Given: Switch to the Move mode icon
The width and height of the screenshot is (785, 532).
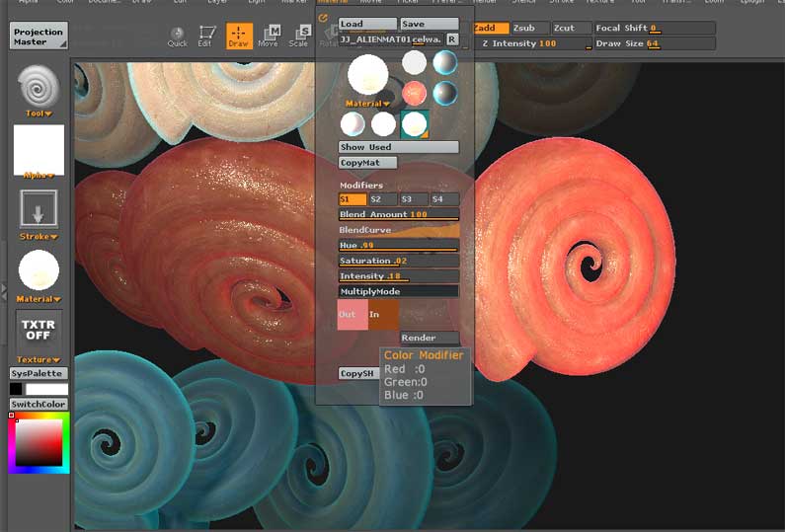Looking at the screenshot, I should [x=269, y=37].
